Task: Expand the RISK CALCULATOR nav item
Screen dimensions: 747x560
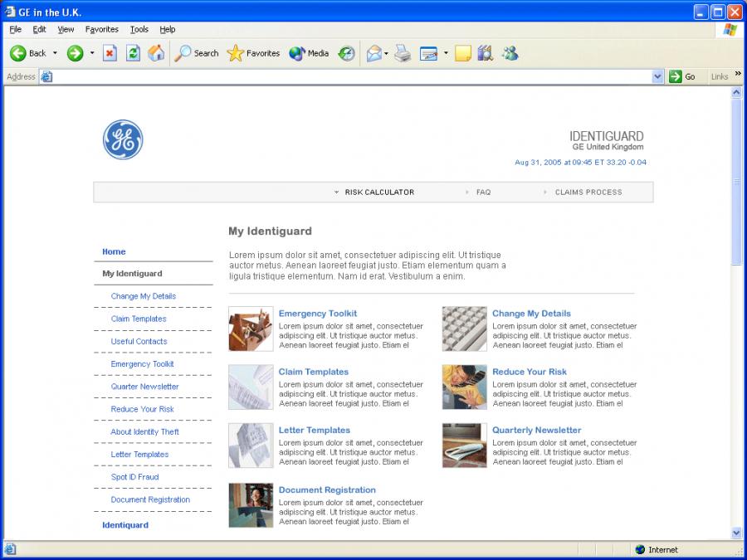Action: [374, 192]
